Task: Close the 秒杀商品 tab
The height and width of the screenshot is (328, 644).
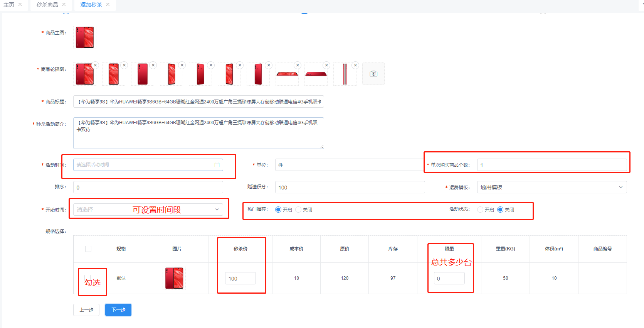Action: point(64,5)
